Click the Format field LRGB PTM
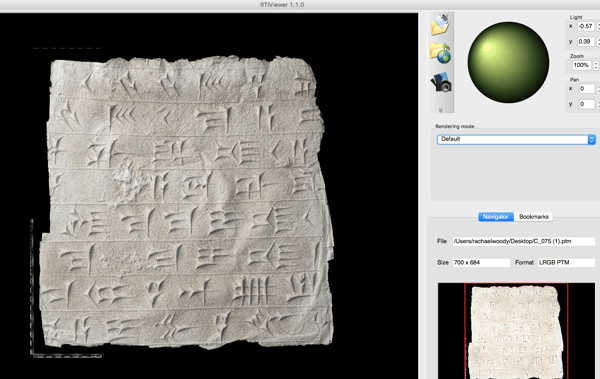 (x=566, y=263)
